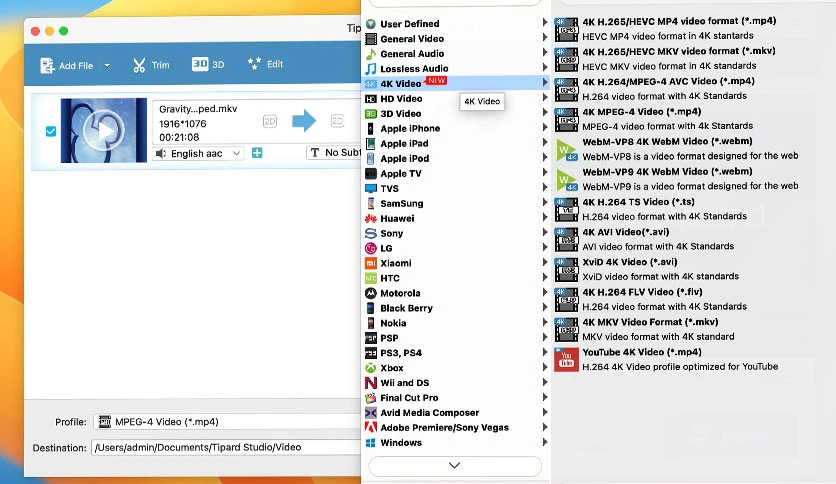Select the General Audio category

click(x=456, y=53)
